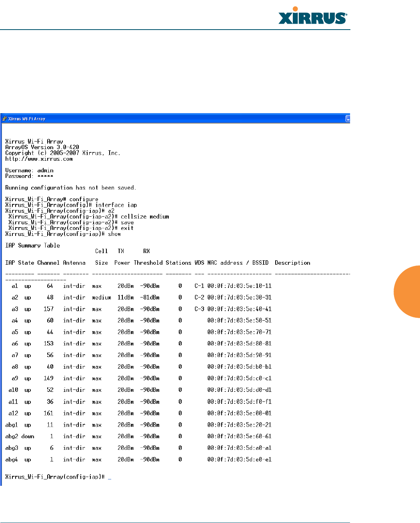Click MAC address 00:0f:7d:03:5d:a0-a1
Viewport: 420px width, 523px height.
pos(240,448)
